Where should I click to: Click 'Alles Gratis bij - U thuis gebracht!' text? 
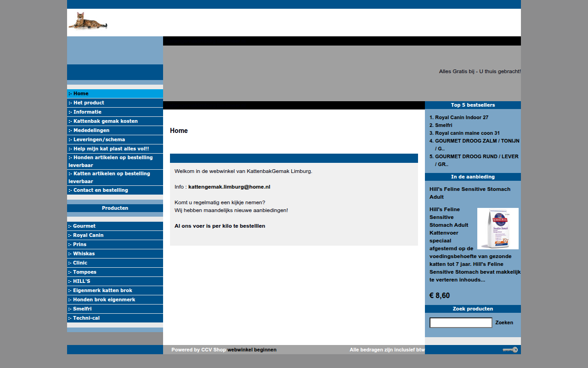[480, 72]
